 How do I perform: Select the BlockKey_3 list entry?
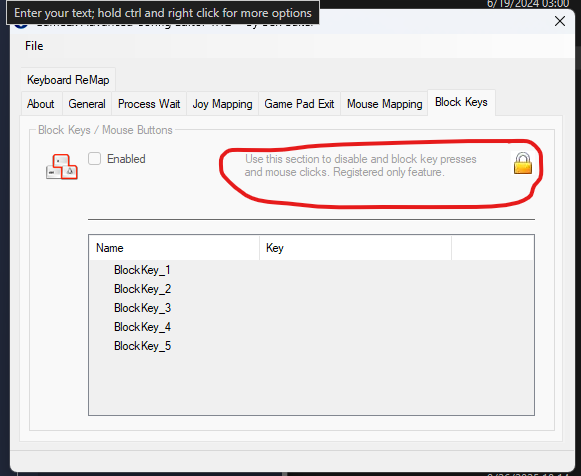(x=311, y=308)
